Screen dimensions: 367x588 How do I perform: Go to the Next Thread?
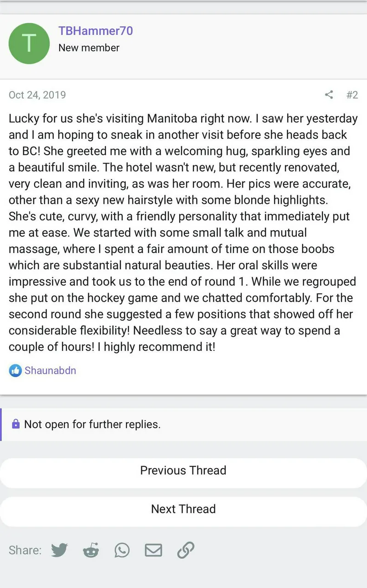tap(183, 509)
